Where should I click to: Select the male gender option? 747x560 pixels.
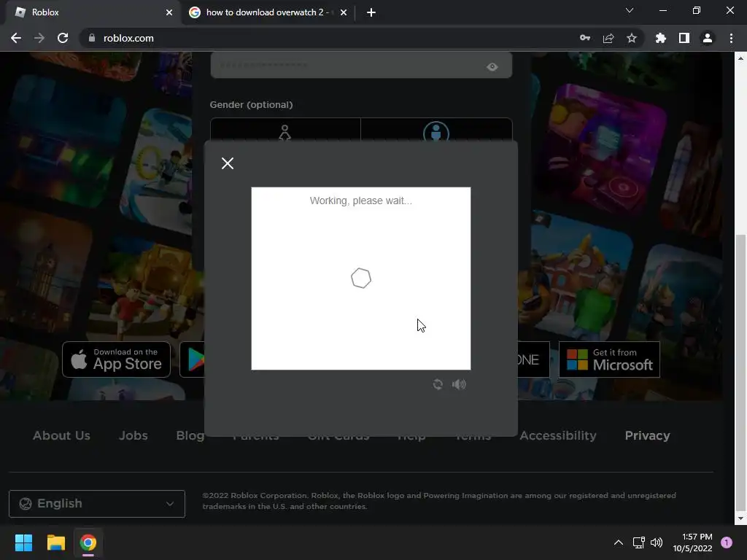click(436, 130)
